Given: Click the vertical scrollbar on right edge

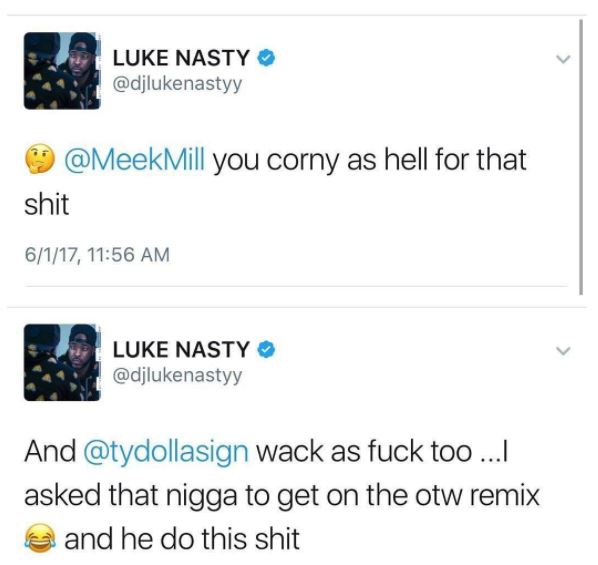Looking at the screenshot, I should click(x=581, y=157).
